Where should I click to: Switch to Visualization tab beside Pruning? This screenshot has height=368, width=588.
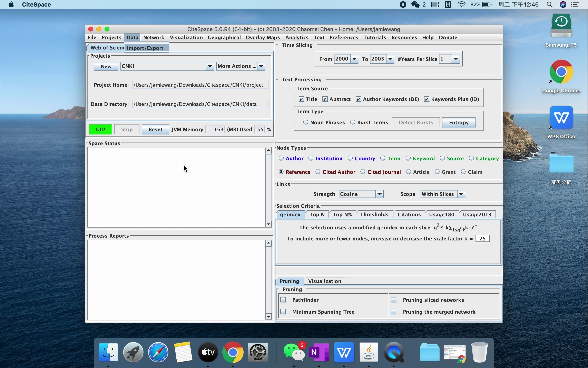pos(325,281)
